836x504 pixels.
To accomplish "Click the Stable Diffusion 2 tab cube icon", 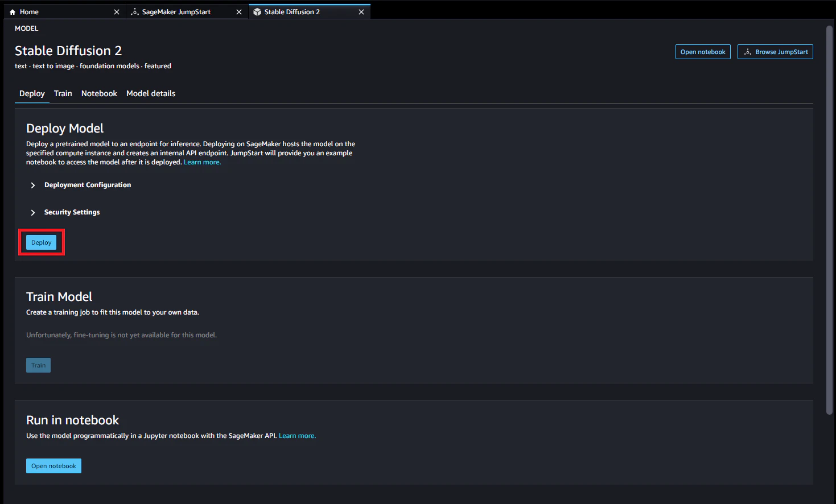I will coord(257,12).
